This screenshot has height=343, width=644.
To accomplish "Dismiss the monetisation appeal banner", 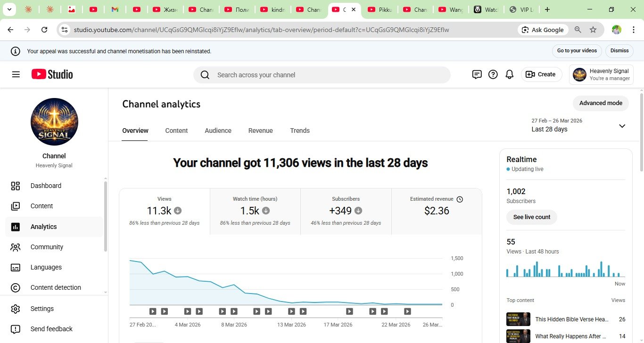I will (619, 51).
